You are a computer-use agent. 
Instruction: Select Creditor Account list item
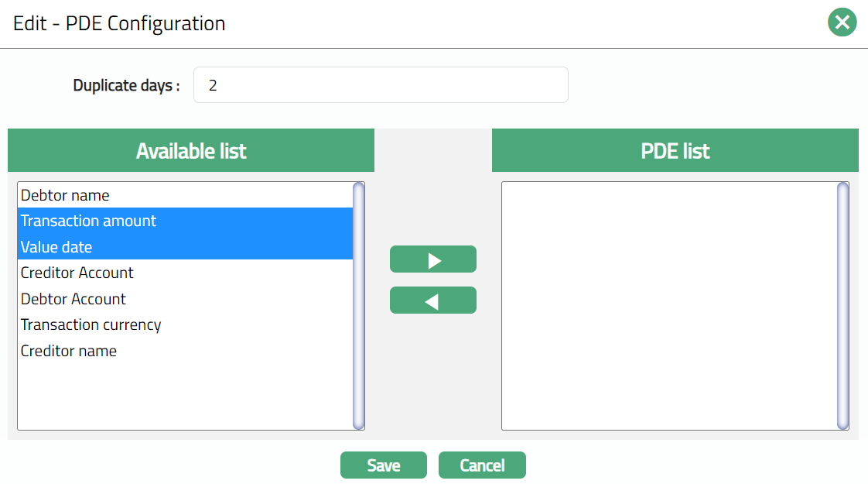pyautogui.click(x=77, y=273)
